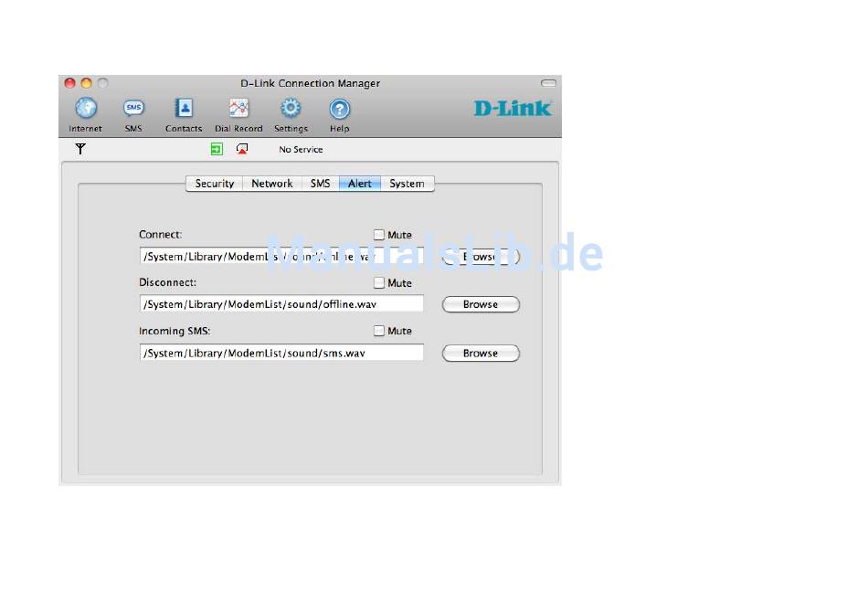Open the Internet section
Viewport: 868px width, 603px height.
[x=86, y=115]
